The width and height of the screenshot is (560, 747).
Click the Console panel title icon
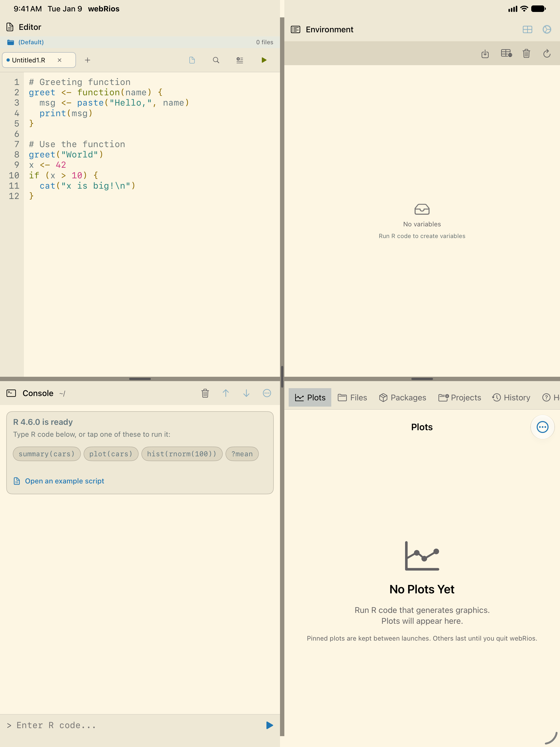click(11, 393)
